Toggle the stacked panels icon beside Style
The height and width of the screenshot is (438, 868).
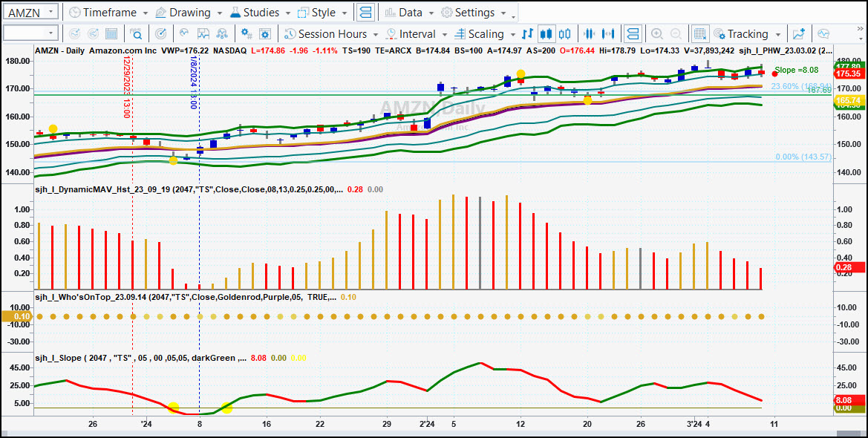[x=365, y=12]
